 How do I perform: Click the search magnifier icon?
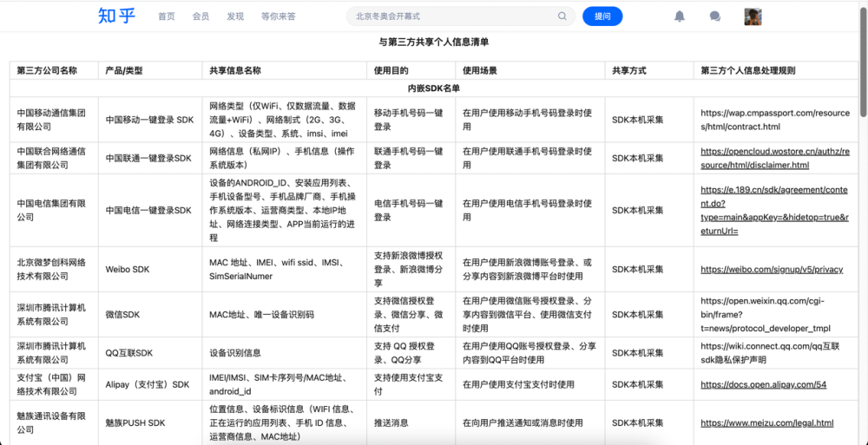562,16
